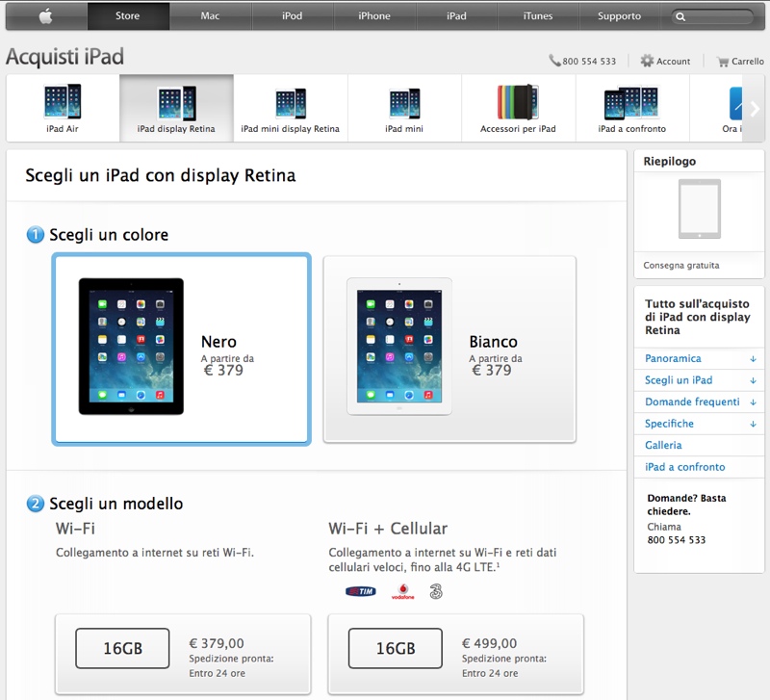This screenshot has width=770, height=700.
Task: Click the Apple logo in navigation bar
Action: click(45, 16)
